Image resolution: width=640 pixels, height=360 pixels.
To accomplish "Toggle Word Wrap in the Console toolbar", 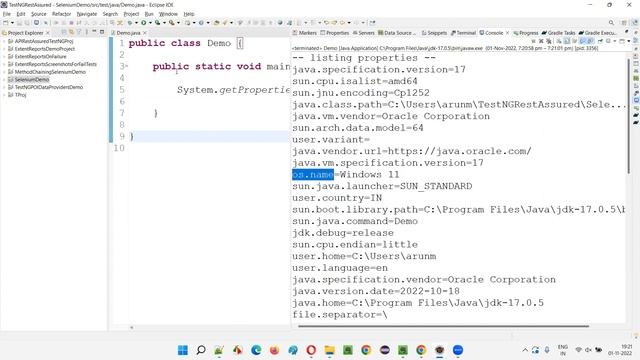I will tap(574, 41).
